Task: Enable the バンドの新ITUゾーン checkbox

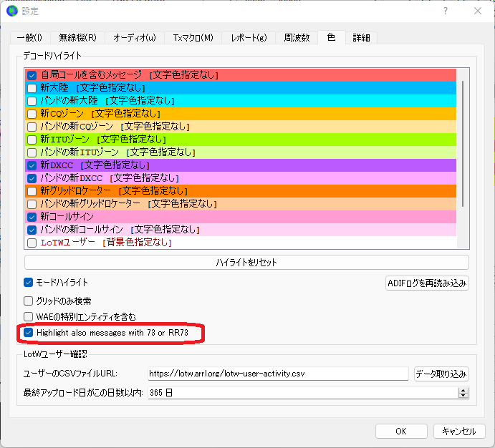Action: (32, 152)
